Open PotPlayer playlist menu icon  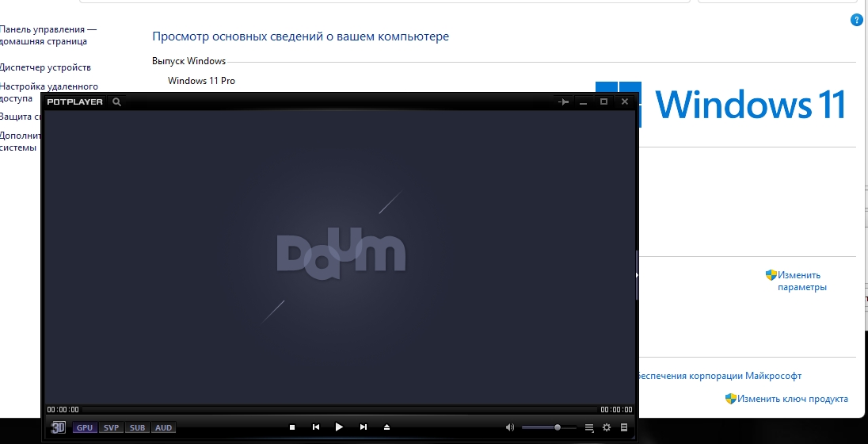point(589,427)
